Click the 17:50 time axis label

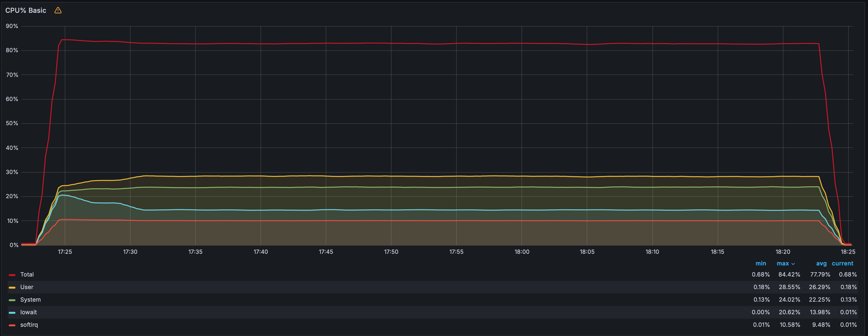click(x=391, y=252)
